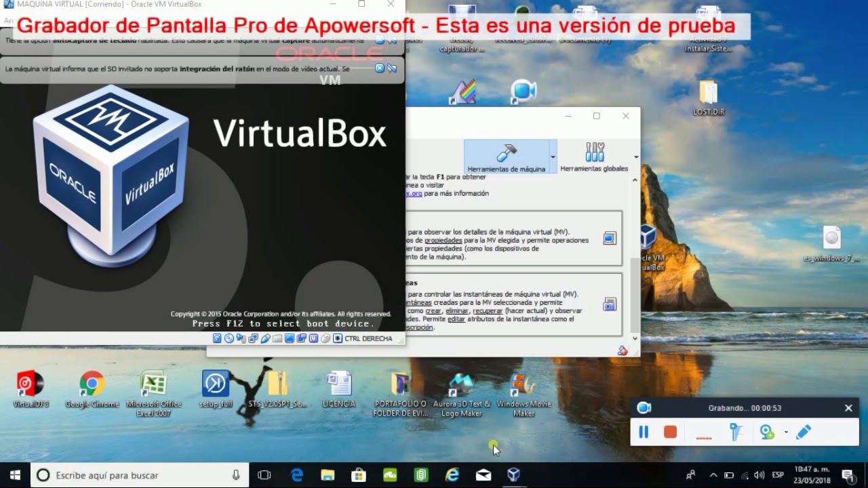
Task: Click the 'eliminar' link in snapshots description
Action: pos(457,311)
